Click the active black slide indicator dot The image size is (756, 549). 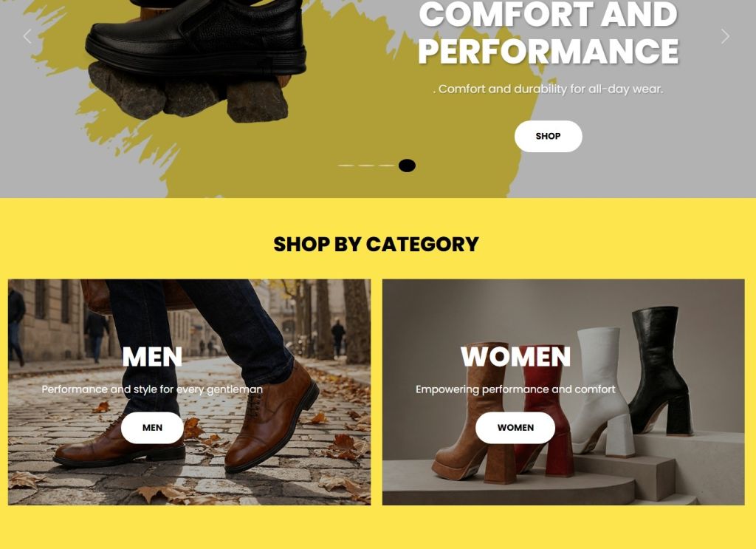407,166
